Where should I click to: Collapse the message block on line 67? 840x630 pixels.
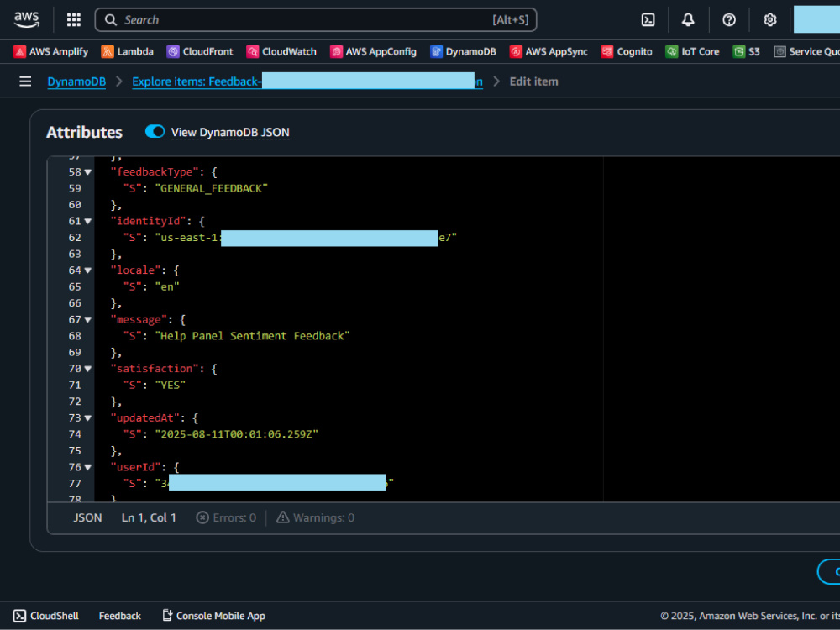point(88,320)
